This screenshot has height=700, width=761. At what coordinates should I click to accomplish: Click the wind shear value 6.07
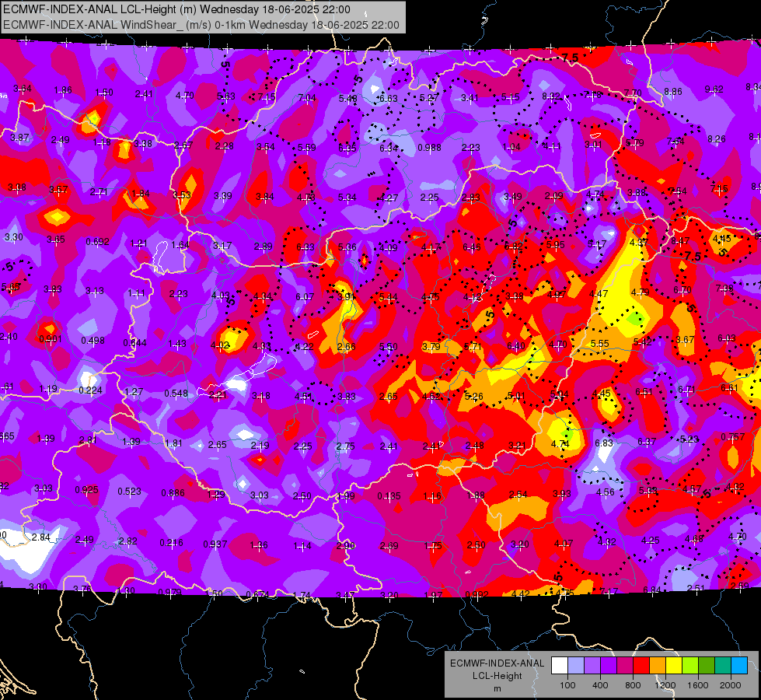point(305,296)
